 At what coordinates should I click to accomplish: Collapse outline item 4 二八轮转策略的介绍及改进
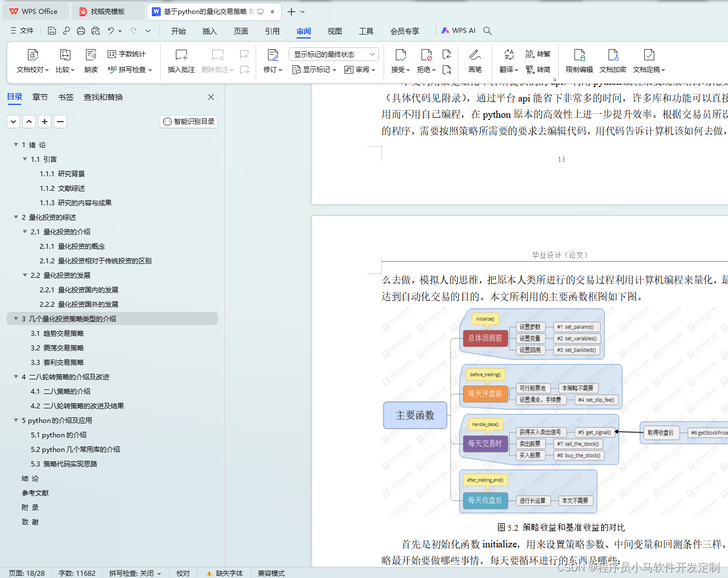pyautogui.click(x=16, y=377)
